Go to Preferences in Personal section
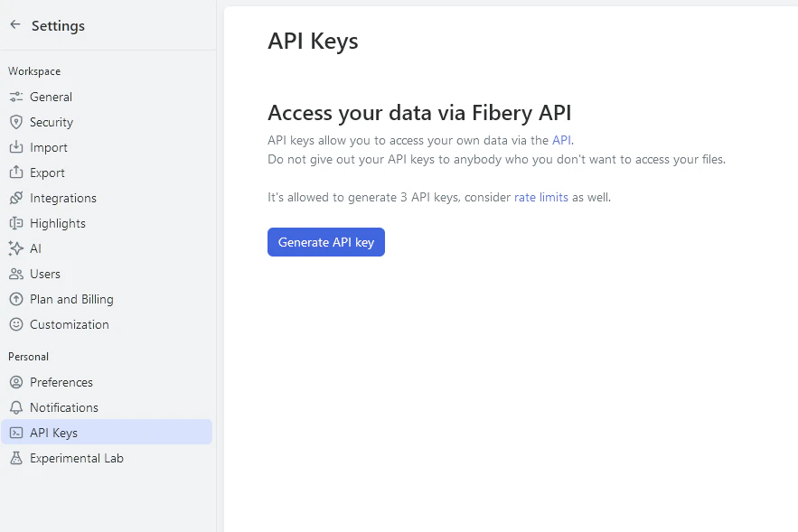798x532 pixels. [x=61, y=382]
